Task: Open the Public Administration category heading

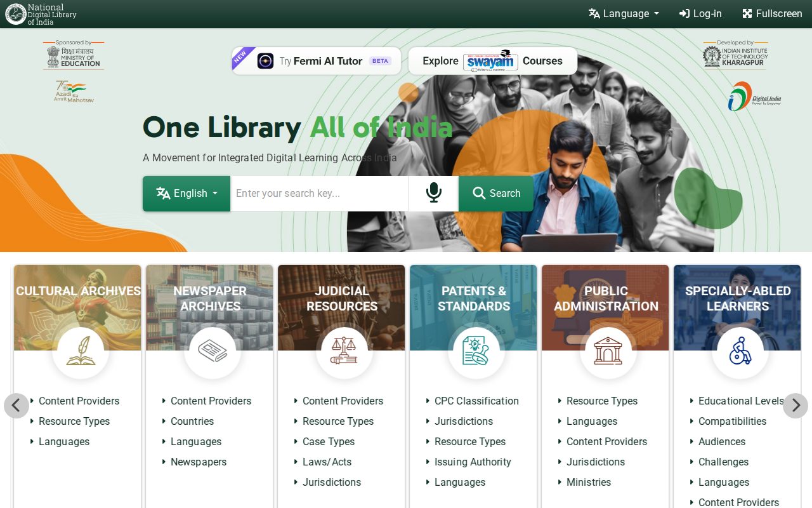Action: (x=606, y=298)
